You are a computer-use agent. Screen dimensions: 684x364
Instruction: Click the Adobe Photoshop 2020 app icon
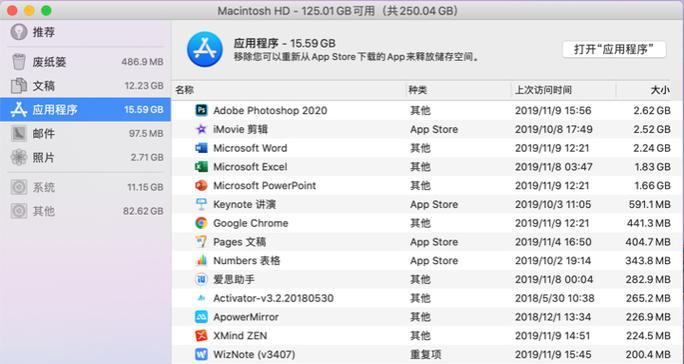point(201,110)
